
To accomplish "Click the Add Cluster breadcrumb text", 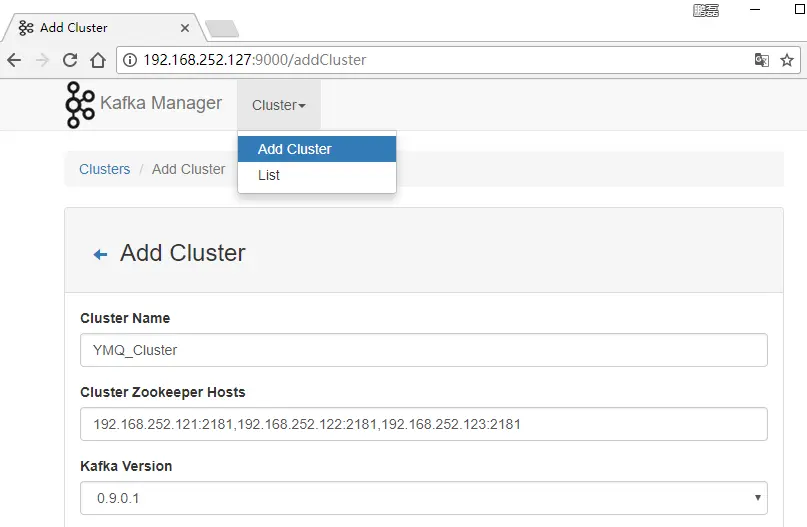I will pyautogui.click(x=188, y=169).
